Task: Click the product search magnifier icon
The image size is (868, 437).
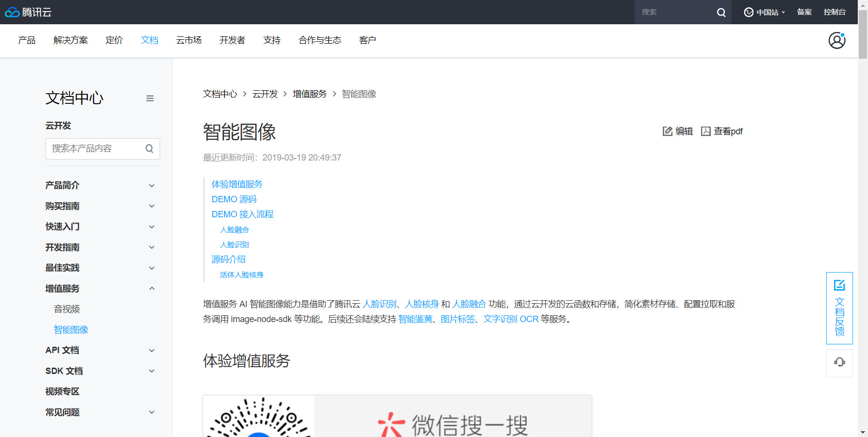Action: coord(149,149)
